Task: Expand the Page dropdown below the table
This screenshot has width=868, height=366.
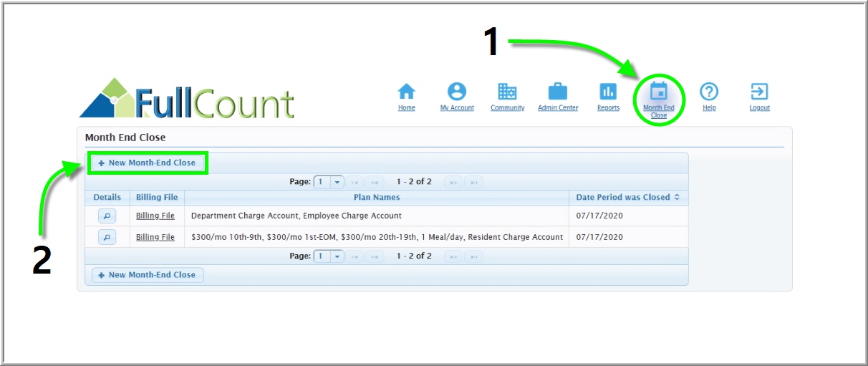Action: [337, 256]
